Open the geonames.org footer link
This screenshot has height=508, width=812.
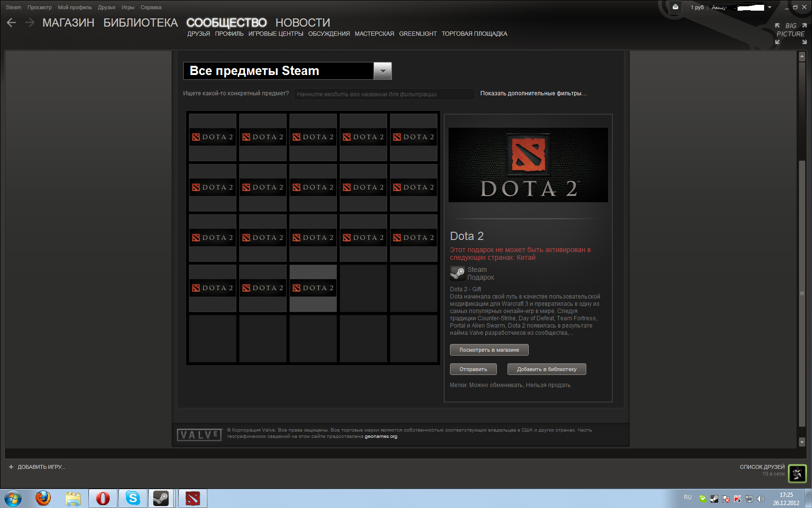tap(381, 436)
